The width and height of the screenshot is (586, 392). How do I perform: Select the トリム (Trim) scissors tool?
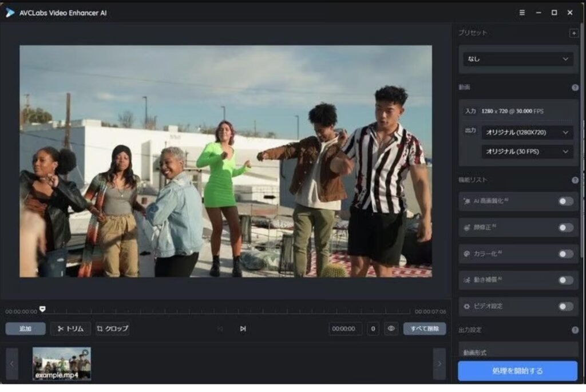70,329
